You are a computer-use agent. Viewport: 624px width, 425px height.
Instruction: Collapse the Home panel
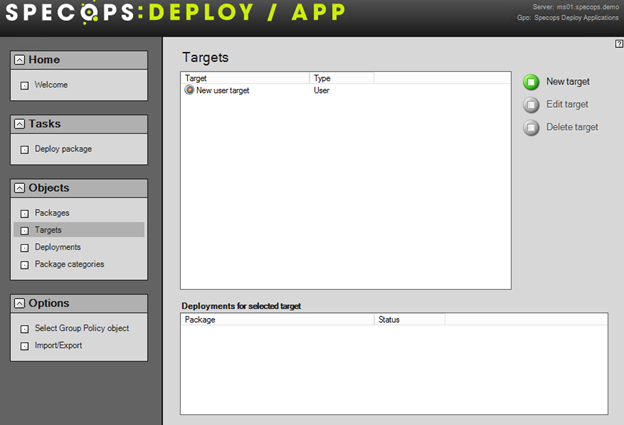click(x=19, y=60)
